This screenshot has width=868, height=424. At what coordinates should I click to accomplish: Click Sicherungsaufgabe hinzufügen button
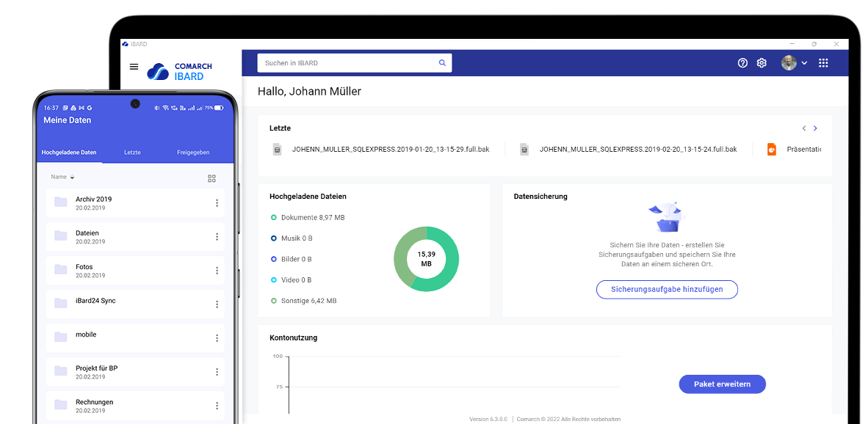point(667,290)
